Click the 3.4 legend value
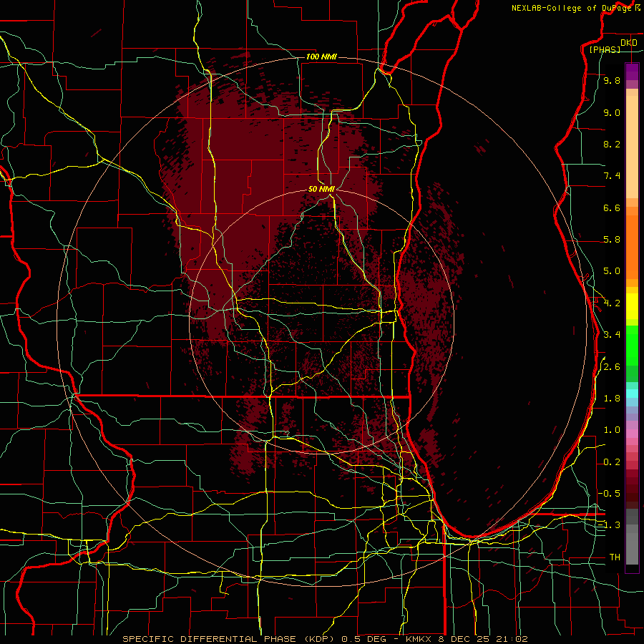Screen dimensions: 644x644 [x=612, y=335]
